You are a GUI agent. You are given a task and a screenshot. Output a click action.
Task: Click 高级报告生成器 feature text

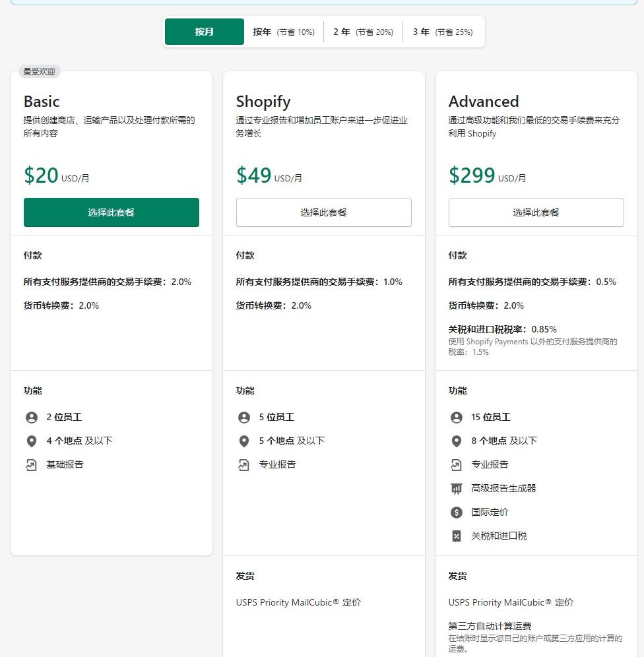[x=503, y=488]
